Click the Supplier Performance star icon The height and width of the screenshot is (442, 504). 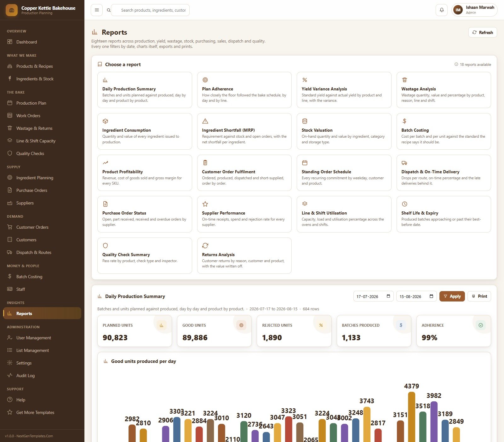click(x=205, y=204)
